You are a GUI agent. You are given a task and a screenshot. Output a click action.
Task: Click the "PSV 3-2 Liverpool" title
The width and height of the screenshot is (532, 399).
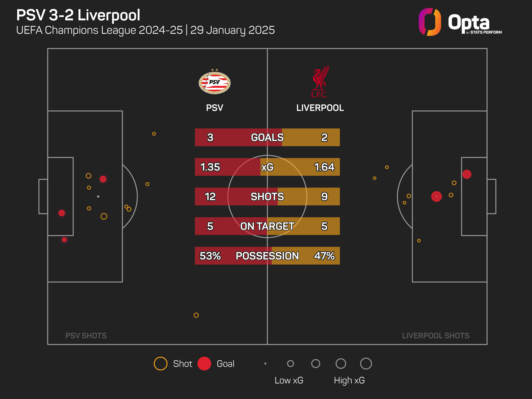click(78, 15)
